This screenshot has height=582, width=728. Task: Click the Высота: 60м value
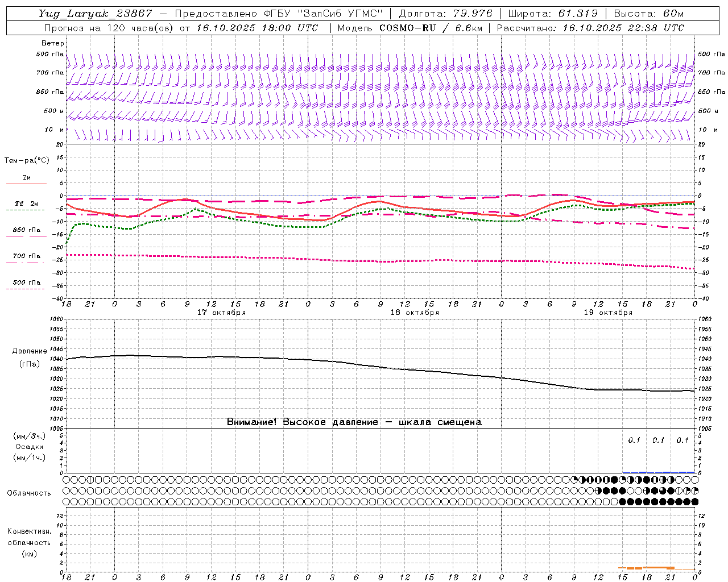pos(649,14)
